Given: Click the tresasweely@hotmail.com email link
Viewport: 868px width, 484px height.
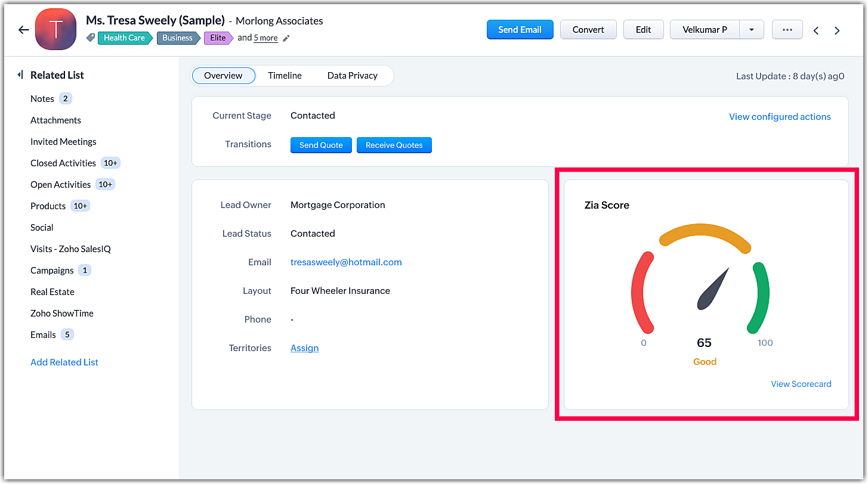Looking at the screenshot, I should 346,262.
